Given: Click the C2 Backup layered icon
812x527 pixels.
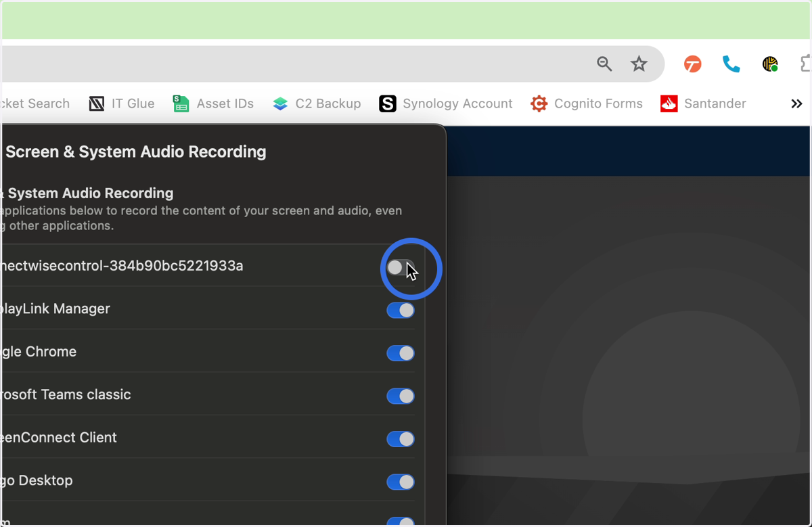Looking at the screenshot, I should [x=280, y=104].
